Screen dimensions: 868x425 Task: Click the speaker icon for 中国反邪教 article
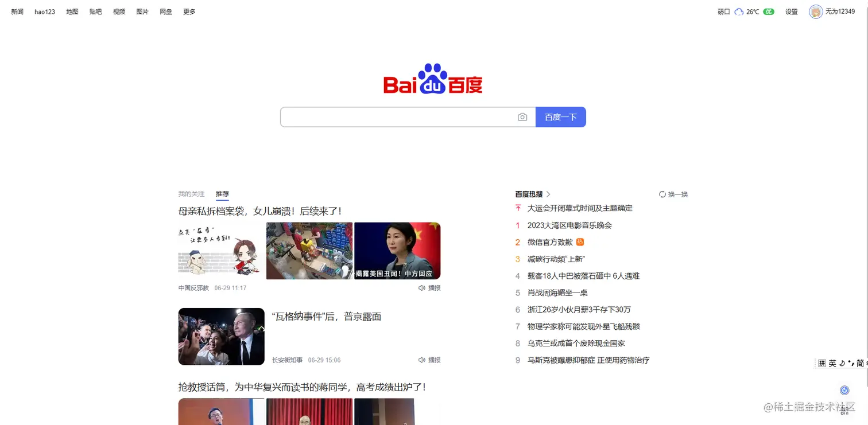(422, 288)
